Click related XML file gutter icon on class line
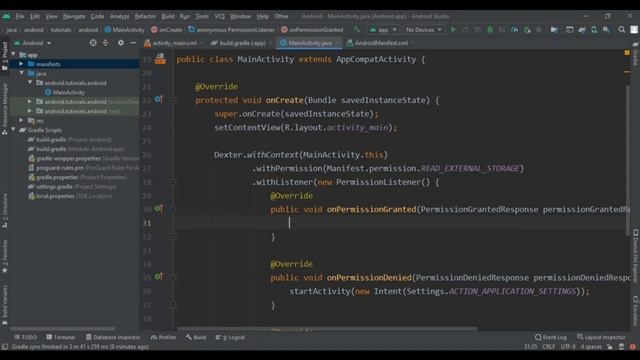The image size is (640, 360). click(x=160, y=59)
